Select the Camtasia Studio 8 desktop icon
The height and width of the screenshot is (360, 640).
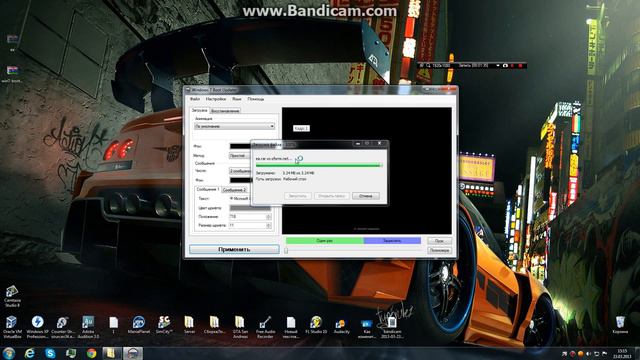coord(12,296)
